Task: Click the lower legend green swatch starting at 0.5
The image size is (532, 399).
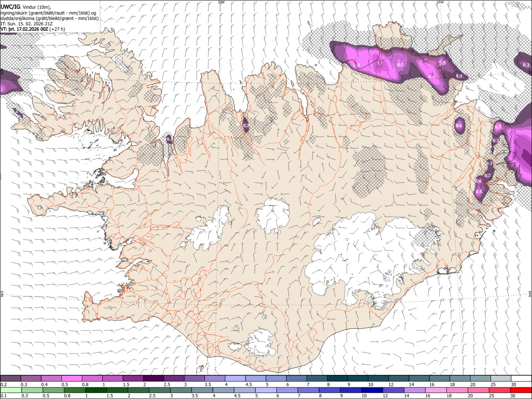Action: [53, 390]
